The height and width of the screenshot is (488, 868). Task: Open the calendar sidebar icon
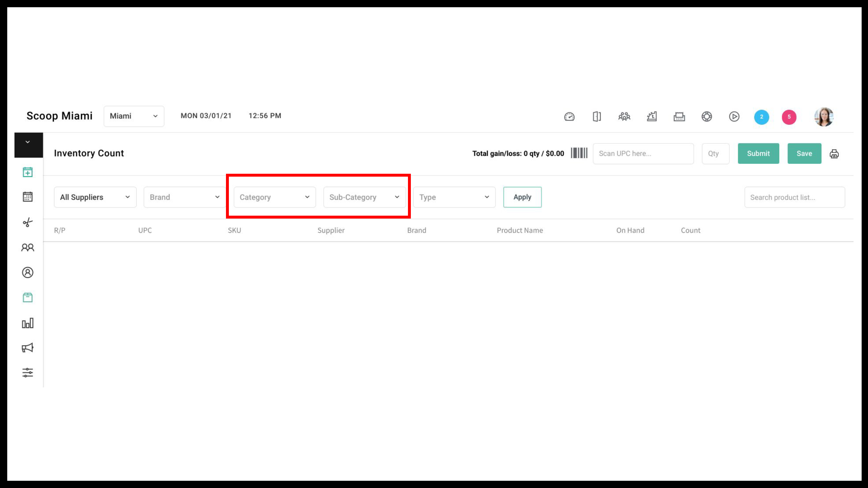[27, 197]
